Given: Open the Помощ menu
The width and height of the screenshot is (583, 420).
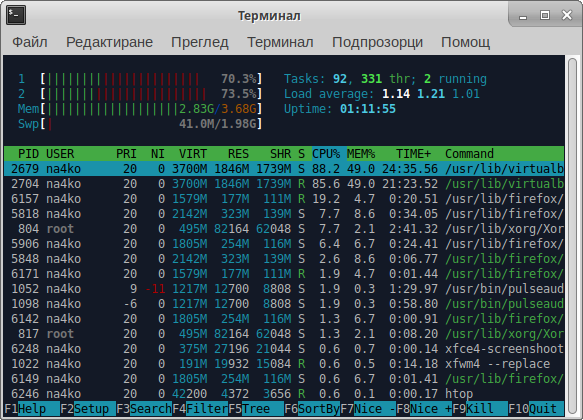Looking at the screenshot, I should click(466, 42).
